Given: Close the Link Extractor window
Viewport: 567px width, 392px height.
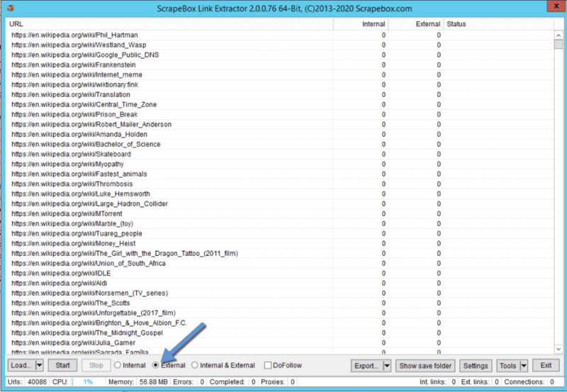Looking at the screenshot, I should 556,6.
